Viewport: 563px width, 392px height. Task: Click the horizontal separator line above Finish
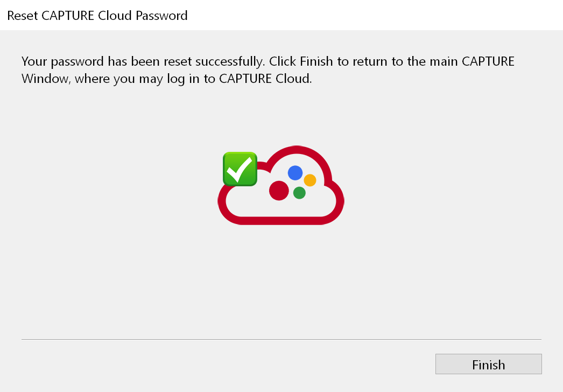[281, 339]
